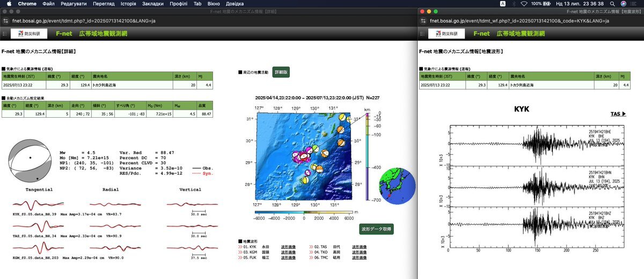This screenshot has height=279, width=644.
Task: Click the focal mechanism beachball diagram
Action: tap(31, 161)
